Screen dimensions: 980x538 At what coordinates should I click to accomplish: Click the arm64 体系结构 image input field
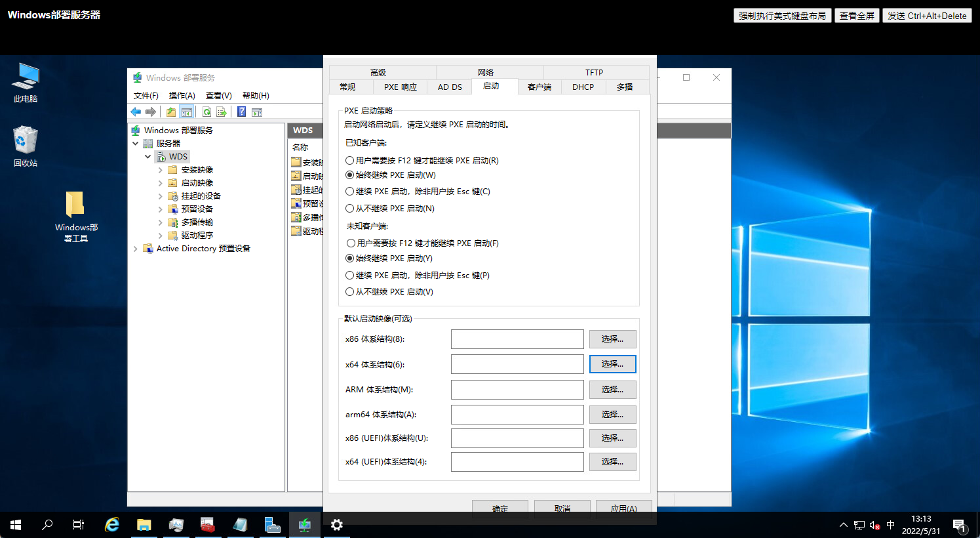tap(517, 415)
